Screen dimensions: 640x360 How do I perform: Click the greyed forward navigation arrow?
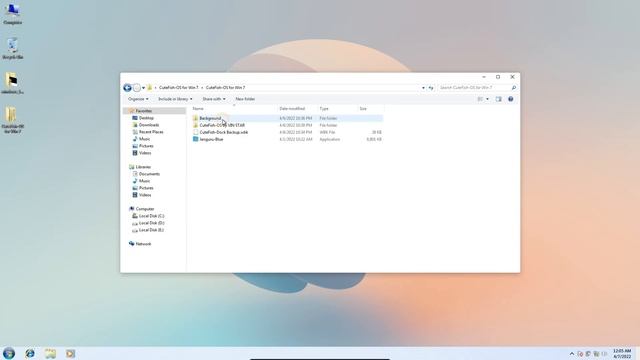click(x=137, y=88)
